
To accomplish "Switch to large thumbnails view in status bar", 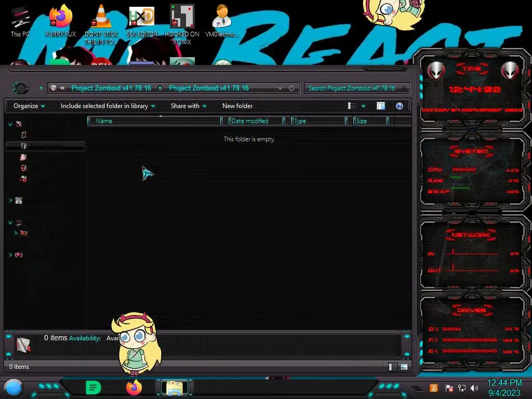I will 404,367.
